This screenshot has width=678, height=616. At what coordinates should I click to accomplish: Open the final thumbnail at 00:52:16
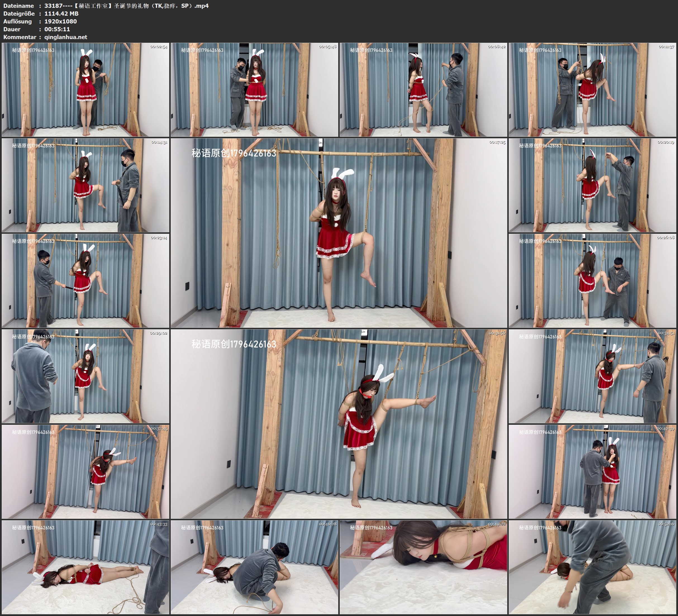[593, 567]
